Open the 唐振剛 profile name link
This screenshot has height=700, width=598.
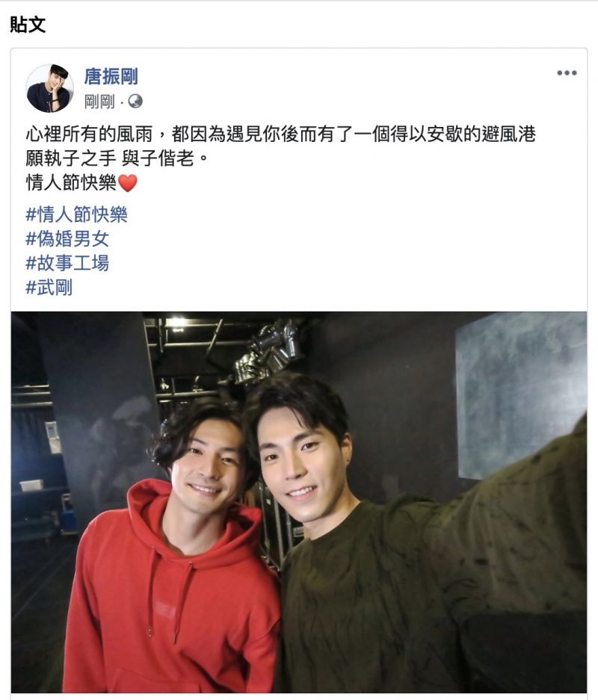(111, 76)
